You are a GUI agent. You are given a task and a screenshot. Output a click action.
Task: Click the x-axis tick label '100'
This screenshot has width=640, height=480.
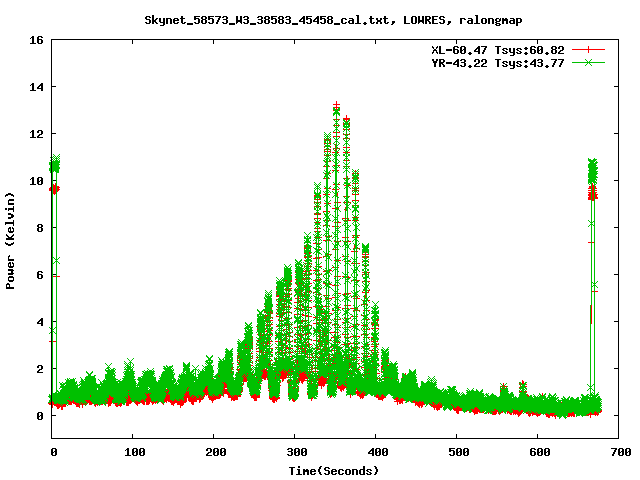coord(135,452)
